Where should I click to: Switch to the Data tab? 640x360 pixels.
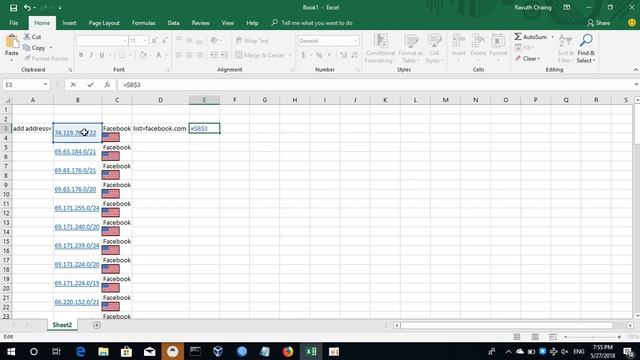[x=173, y=23]
